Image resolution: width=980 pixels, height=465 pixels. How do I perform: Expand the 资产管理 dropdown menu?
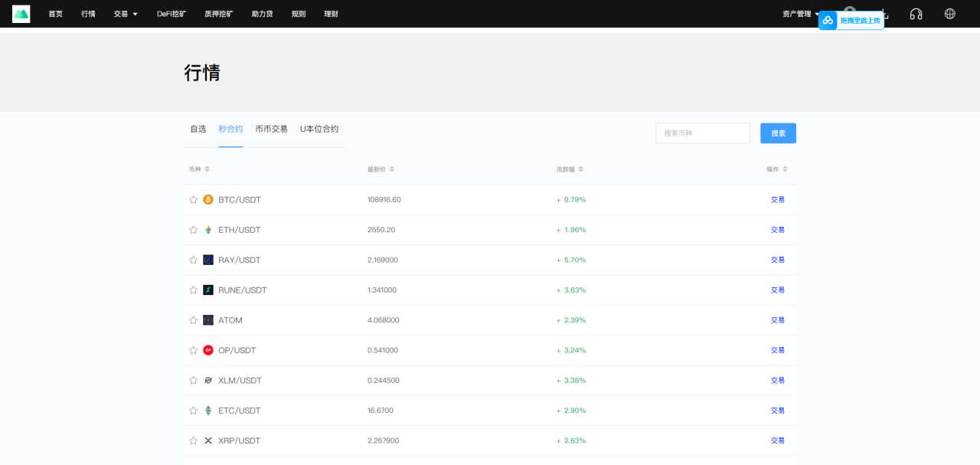[x=801, y=14]
